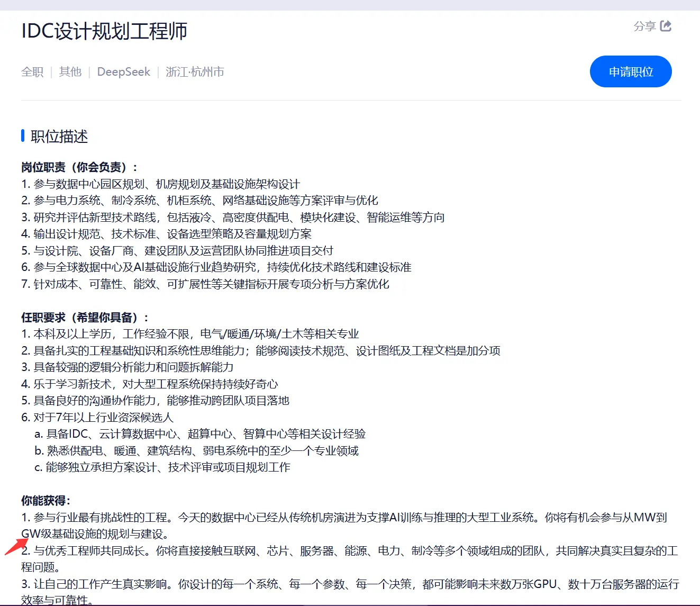The width and height of the screenshot is (700, 606).
Task: Click the line GW级基础设施的规划与建设
Action: 95,534
